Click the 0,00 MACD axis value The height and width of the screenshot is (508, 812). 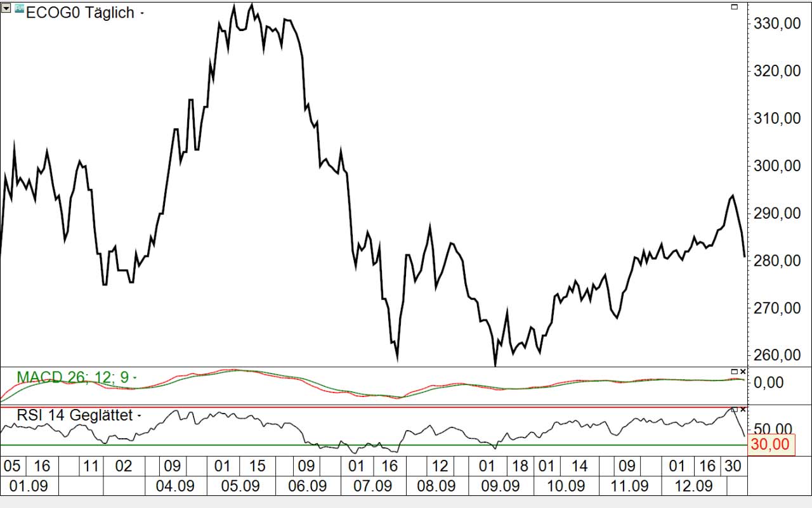coord(770,382)
